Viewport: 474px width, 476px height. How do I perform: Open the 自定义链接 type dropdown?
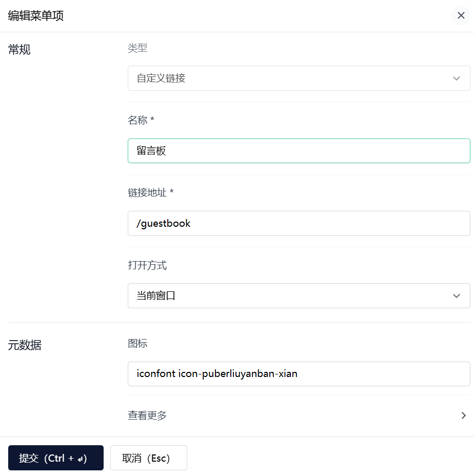pyautogui.click(x=299, y=78)
